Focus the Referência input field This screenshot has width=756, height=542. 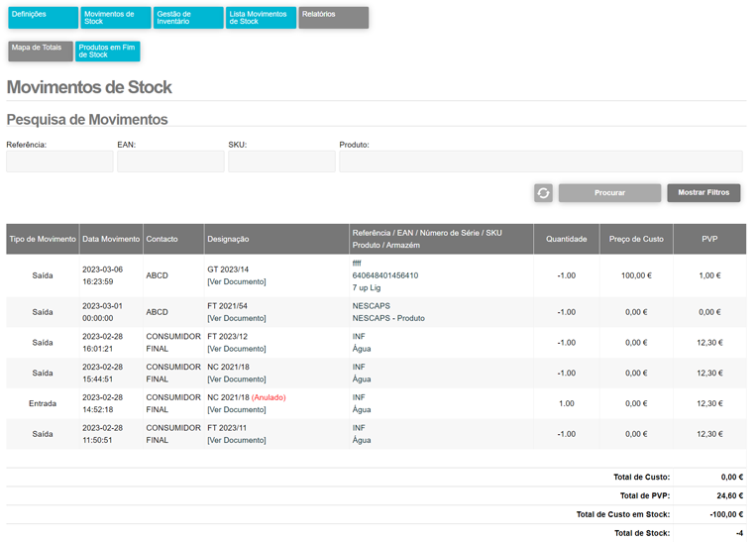pos(59,162)
